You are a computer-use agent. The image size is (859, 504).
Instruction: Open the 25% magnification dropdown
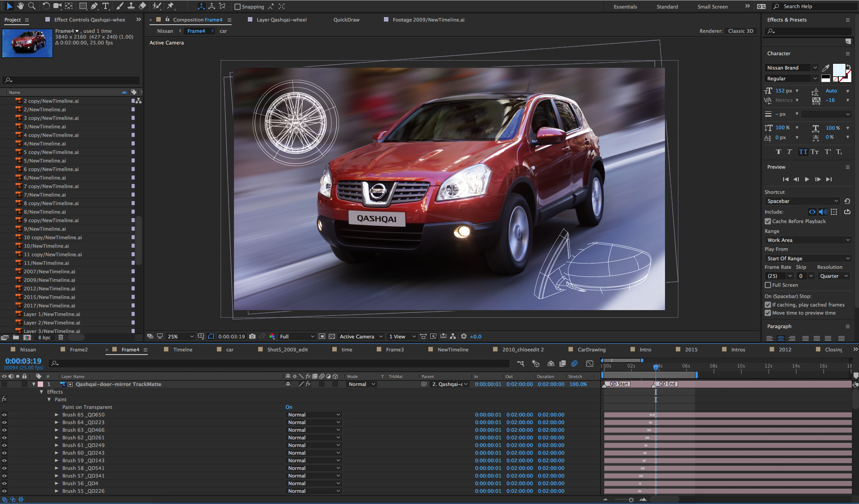pyautogui.click(x=180, y=336)
